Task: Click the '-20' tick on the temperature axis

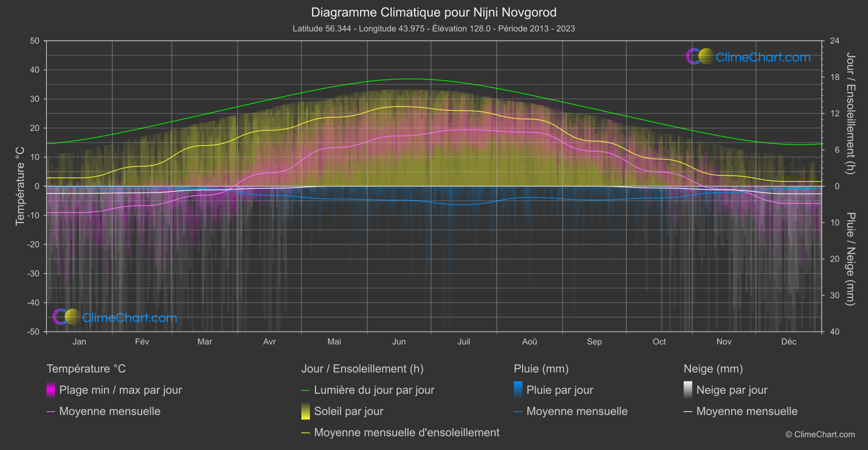Action: 33,244
